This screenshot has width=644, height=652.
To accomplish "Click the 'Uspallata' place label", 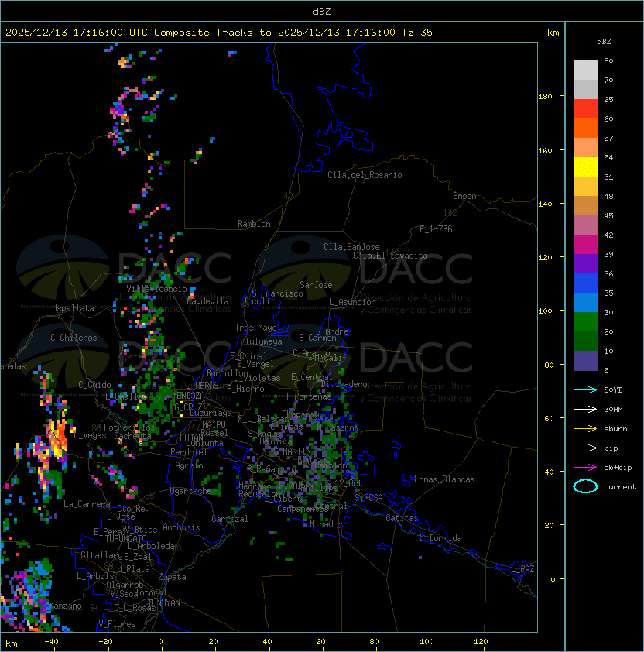I will click(x=73, y=308).
